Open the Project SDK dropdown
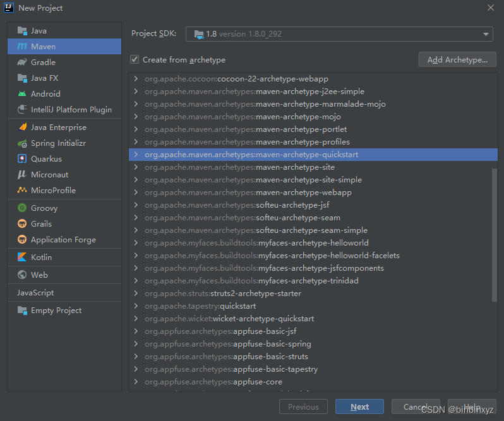The image size is (504, 421). (339, 34)
